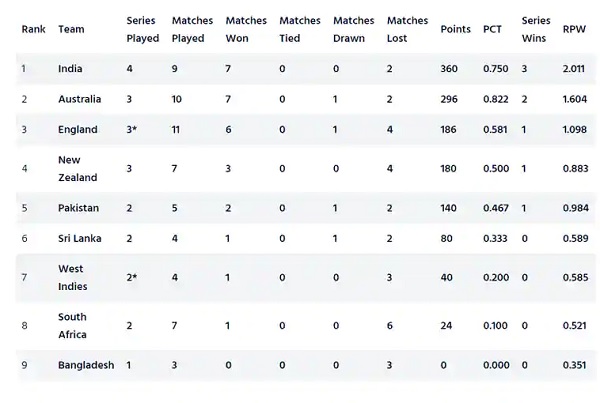Open the India team row
This screenshot has width=600, height=403.
pos(305,69)
